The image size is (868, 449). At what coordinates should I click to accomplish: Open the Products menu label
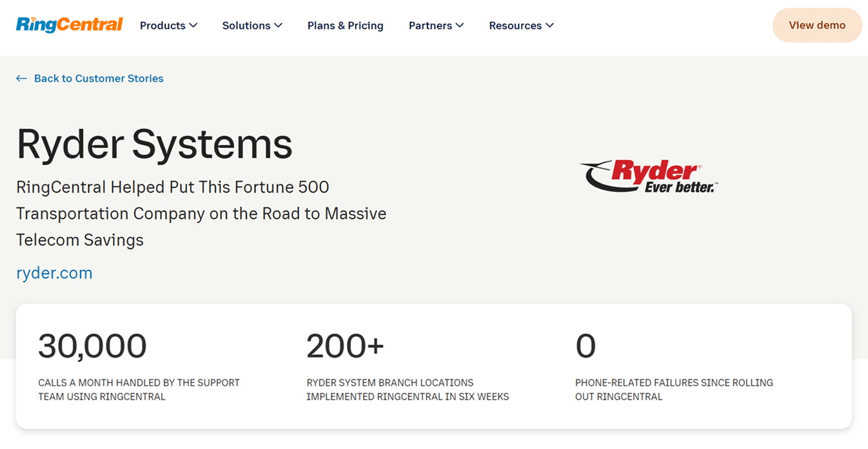click(x=163, y=26)
